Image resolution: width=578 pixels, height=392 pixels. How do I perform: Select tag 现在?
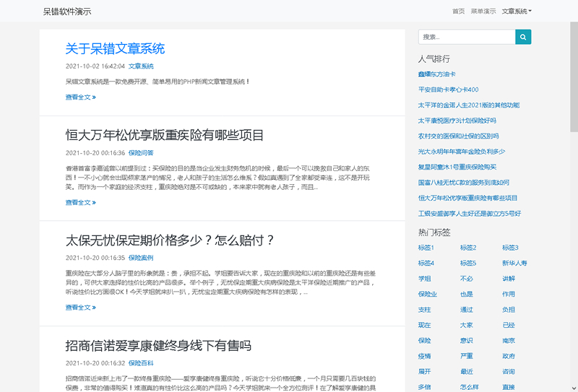pyautogui.click(x=425, y=326)
